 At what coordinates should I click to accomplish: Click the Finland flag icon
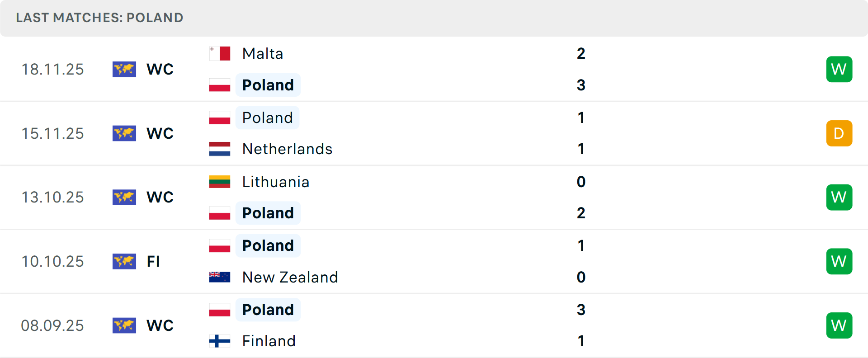tap(220, 341)
